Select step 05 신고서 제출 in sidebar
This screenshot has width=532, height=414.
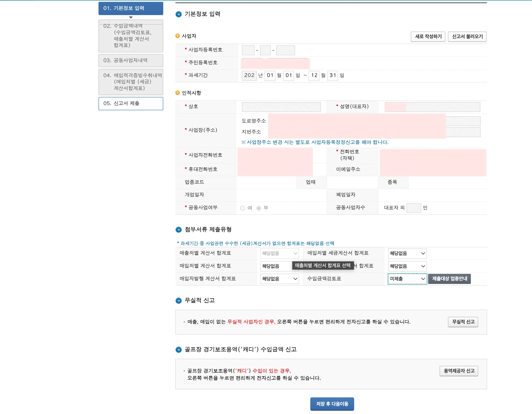pyautogui.click(x=131, y=103)
